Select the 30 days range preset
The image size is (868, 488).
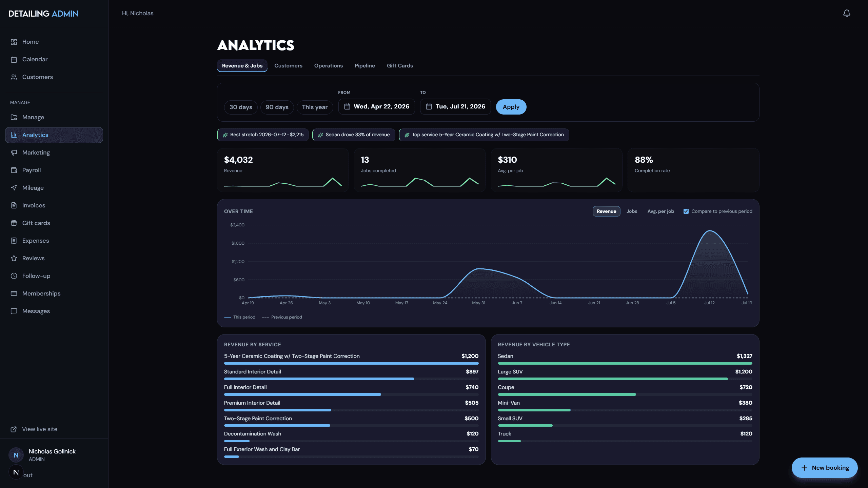pos(241,107)
